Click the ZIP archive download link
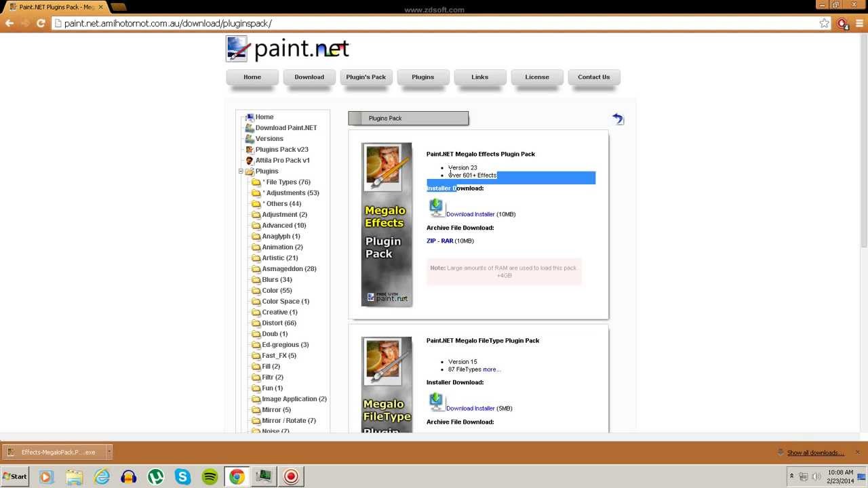 click(x=431, y=241)
